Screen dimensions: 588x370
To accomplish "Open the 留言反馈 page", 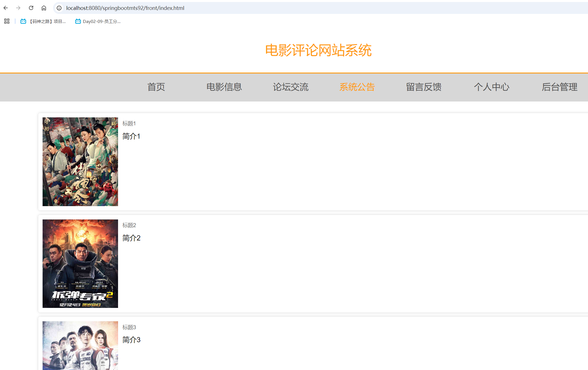I will (x=423, y=87).
